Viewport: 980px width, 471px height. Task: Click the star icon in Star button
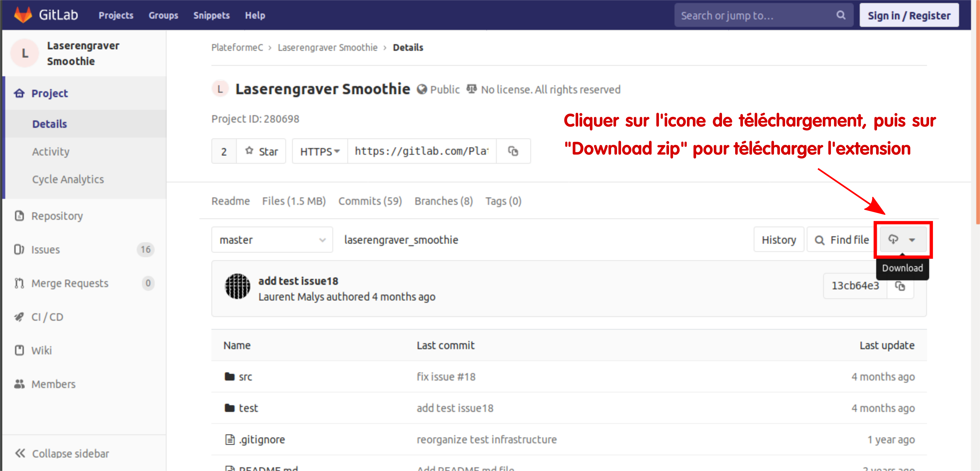pyautogui.click(x=249, y=151)
